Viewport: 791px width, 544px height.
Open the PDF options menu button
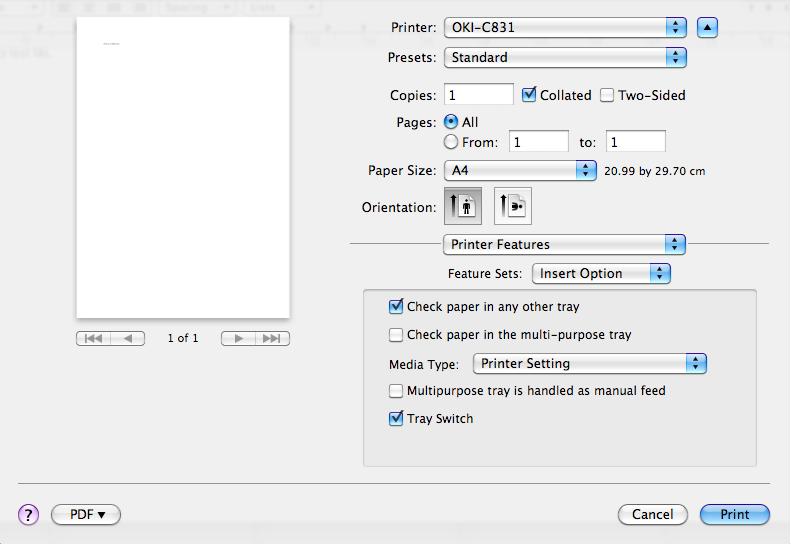click(86, 515)
